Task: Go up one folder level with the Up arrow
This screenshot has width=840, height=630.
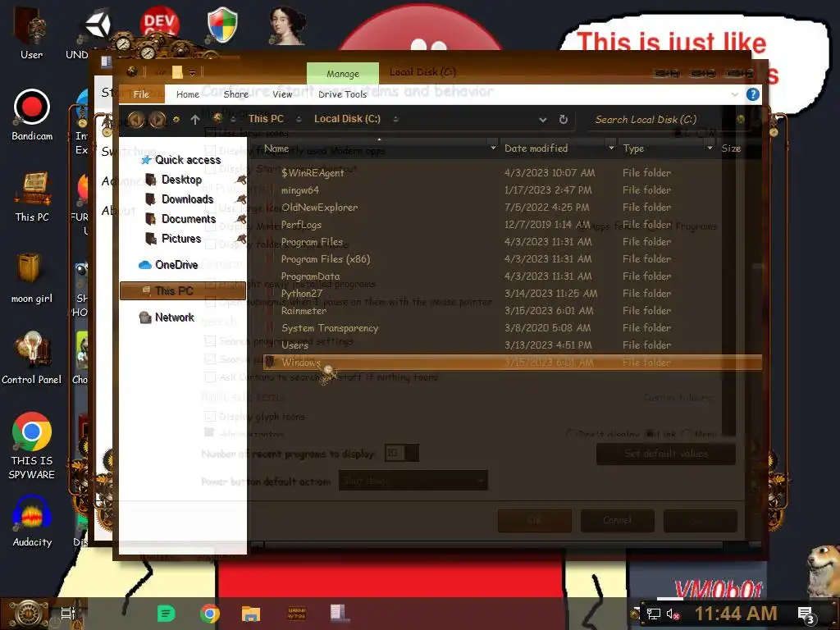Action: pyautogui.click(x=195, y=120)
